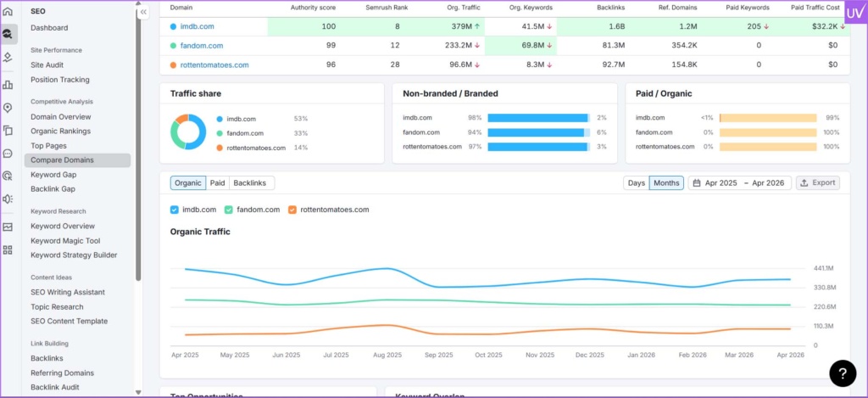Select the Paid chart tab
This screenshot has width=868, height=398.
[218, 182]
